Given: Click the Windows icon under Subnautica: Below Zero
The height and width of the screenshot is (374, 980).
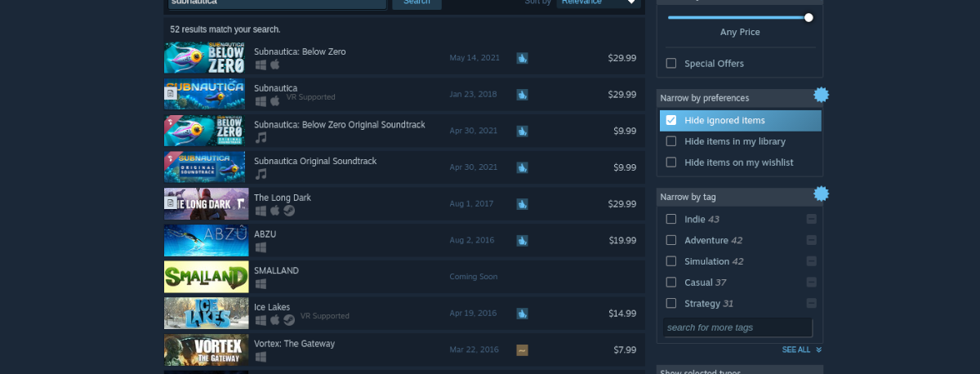Looking at the screenshot, I should pos(261,65).
